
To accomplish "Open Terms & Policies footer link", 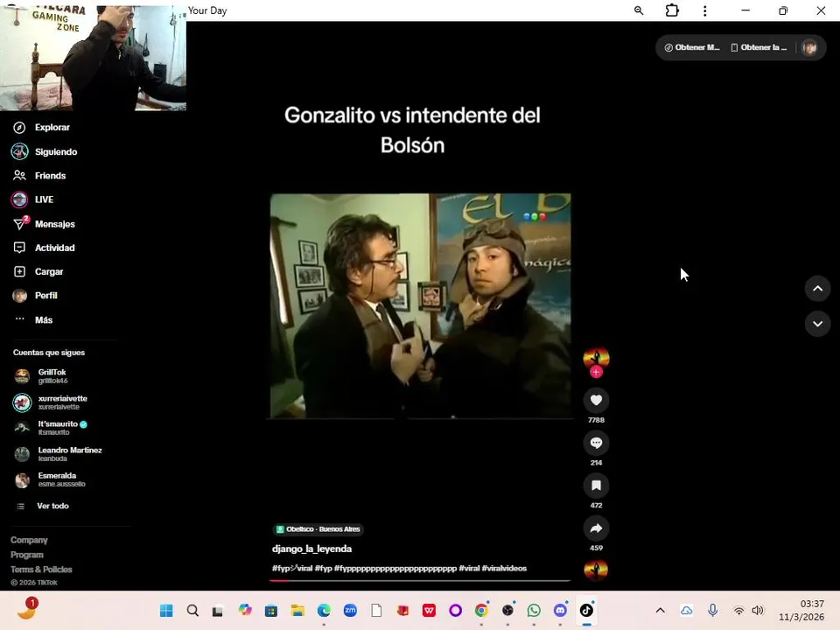I will point(41,570).
